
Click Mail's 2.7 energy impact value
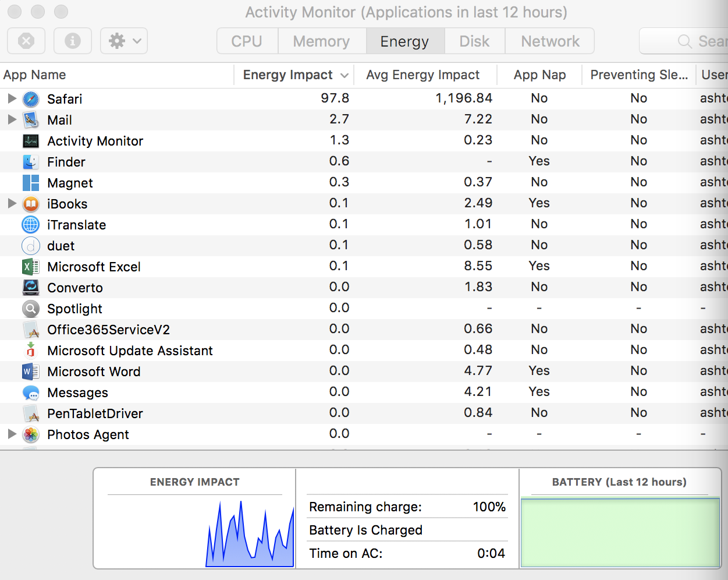[339, 119]
